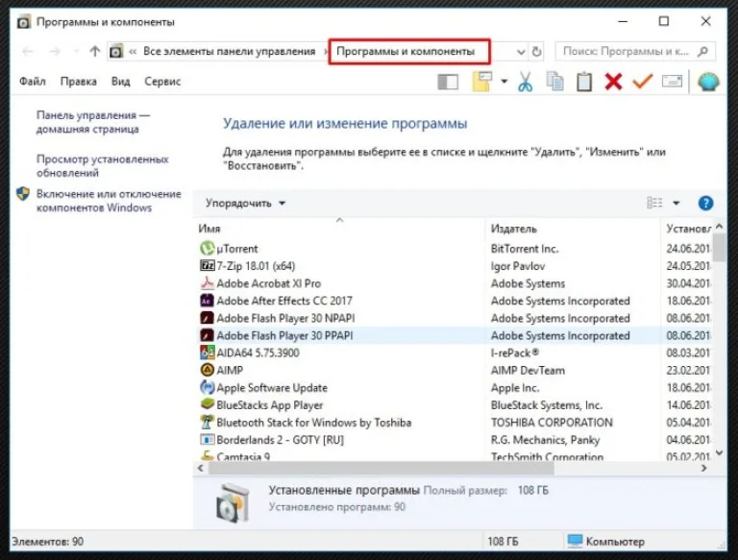Select Adobe Flash Player 30 PPAPI

455,335
